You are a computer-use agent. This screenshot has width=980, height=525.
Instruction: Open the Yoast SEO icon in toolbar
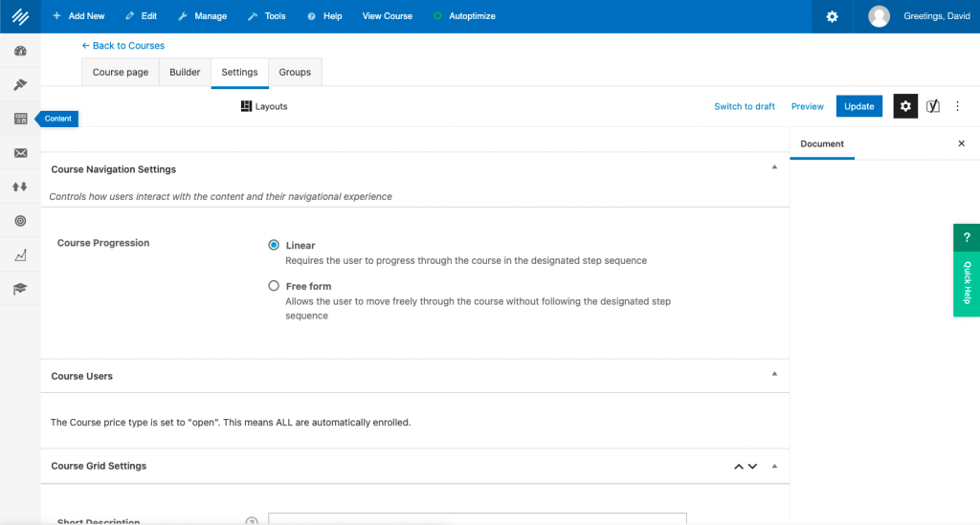point(932,106)
